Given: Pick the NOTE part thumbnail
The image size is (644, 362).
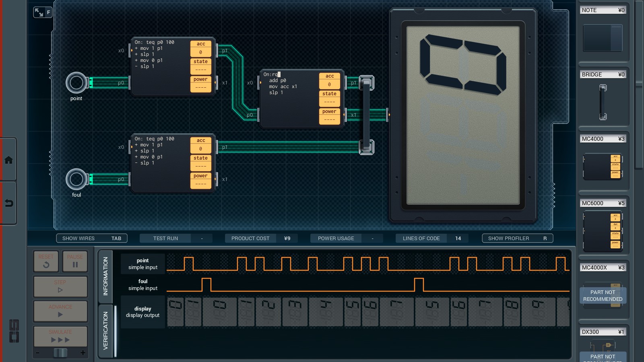Looking at the screenshot, I should (x=603, y=38).
